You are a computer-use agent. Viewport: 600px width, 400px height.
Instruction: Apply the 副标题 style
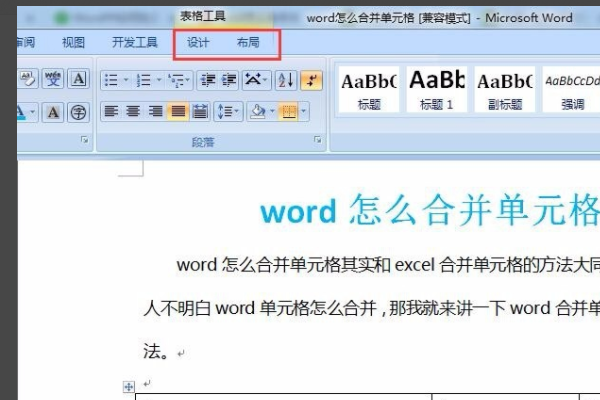505,90
